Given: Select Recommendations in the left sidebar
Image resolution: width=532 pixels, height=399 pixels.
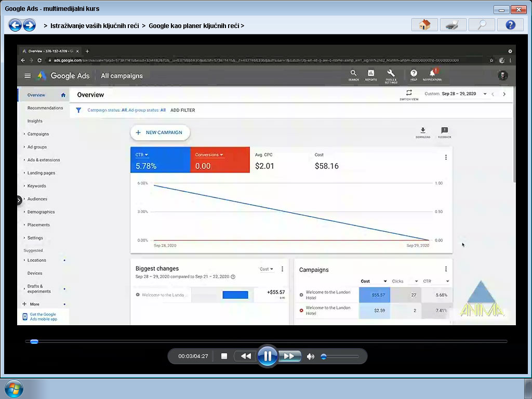Looking at the screenshot, I should tap(44, 108).
